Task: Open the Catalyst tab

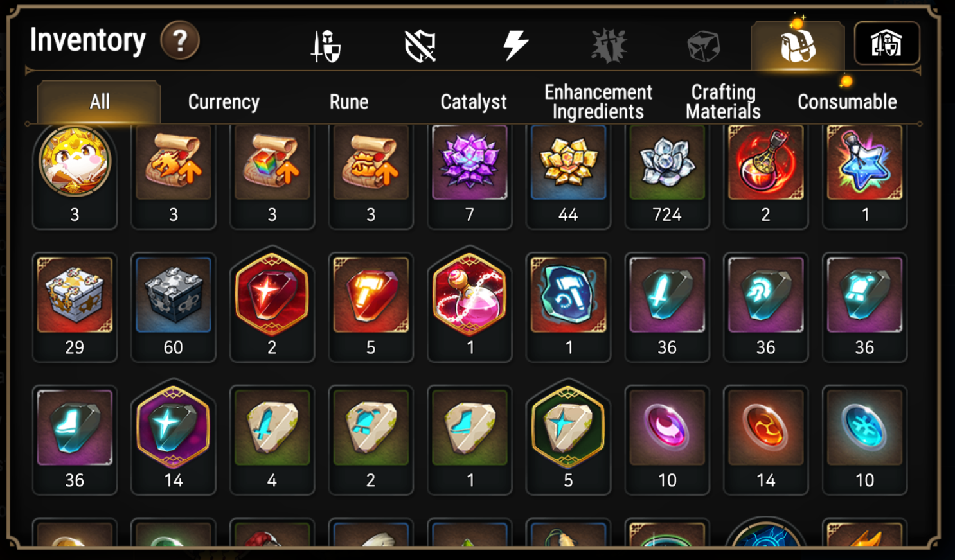Action: [x=474, y=101]
